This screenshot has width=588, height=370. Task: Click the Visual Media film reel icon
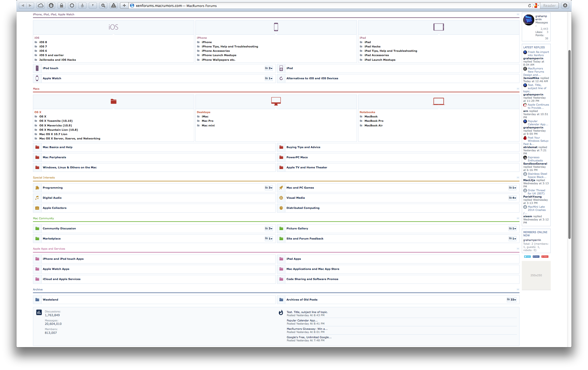click(281, 198)
